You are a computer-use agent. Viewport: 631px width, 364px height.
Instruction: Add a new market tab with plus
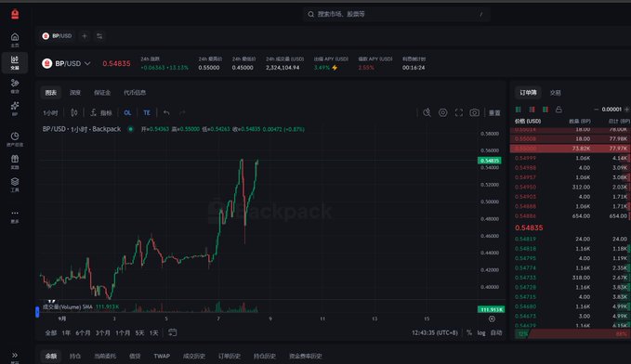coord(85,36)
